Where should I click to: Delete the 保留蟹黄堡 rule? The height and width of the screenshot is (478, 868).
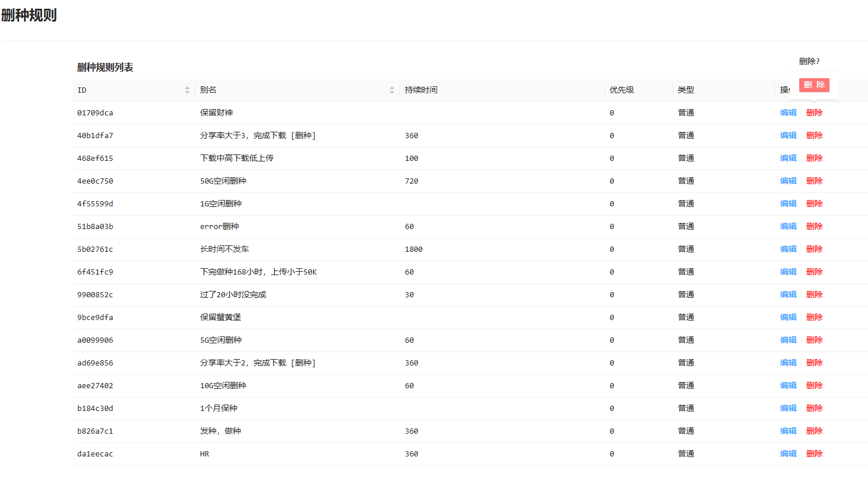coord(814,318)
